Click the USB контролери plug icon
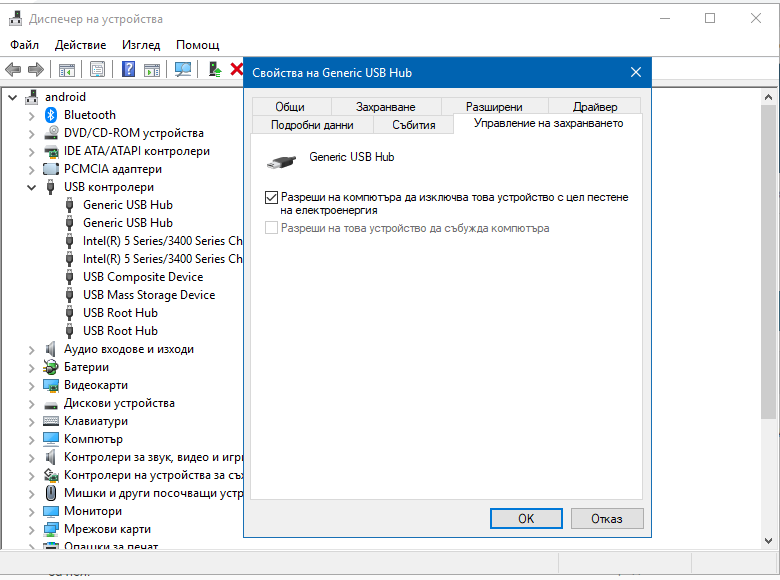Screen dimensions: 780x580 pyautogui.click(x=50, y=187)
